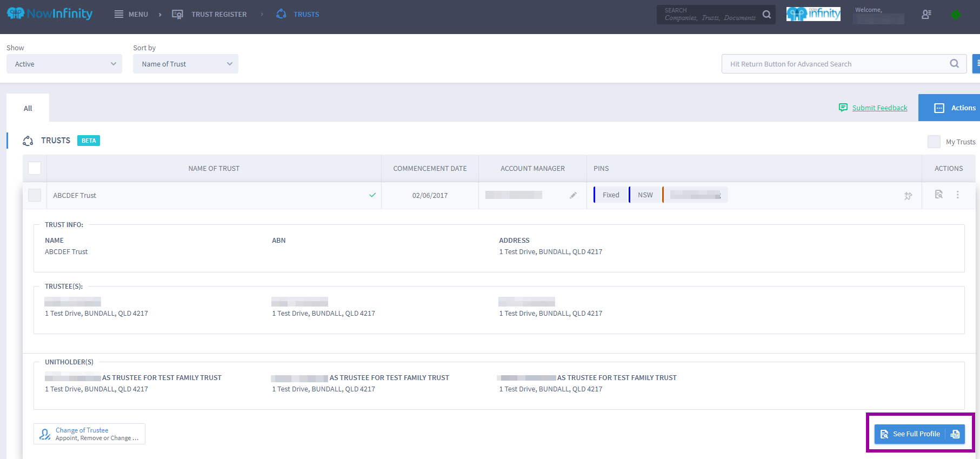Go to TRUSTS breadcrumb item
980x459 pixels.
[x=306, y=15]
